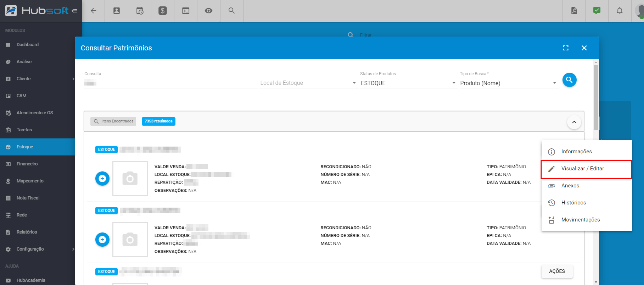Click the eye icon in top toolbar
Screen dimensions: 644x285
pyautogui.click(x=209, y=11)
